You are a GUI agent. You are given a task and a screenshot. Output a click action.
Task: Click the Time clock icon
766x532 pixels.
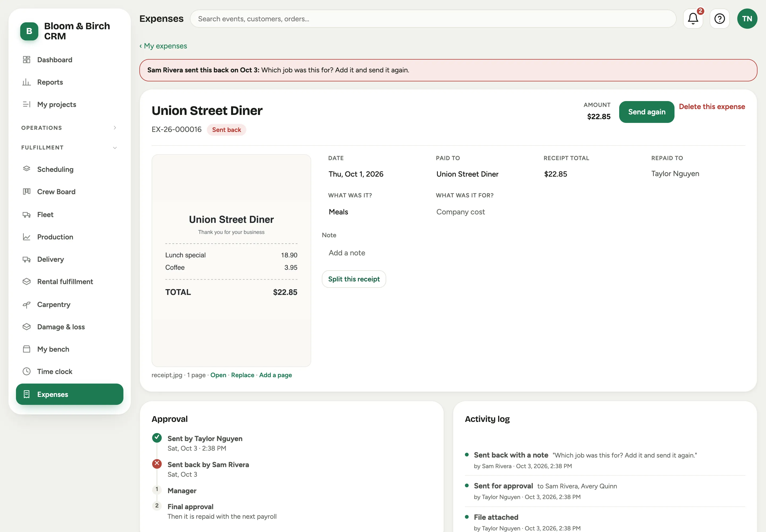[x=27, y=371]
